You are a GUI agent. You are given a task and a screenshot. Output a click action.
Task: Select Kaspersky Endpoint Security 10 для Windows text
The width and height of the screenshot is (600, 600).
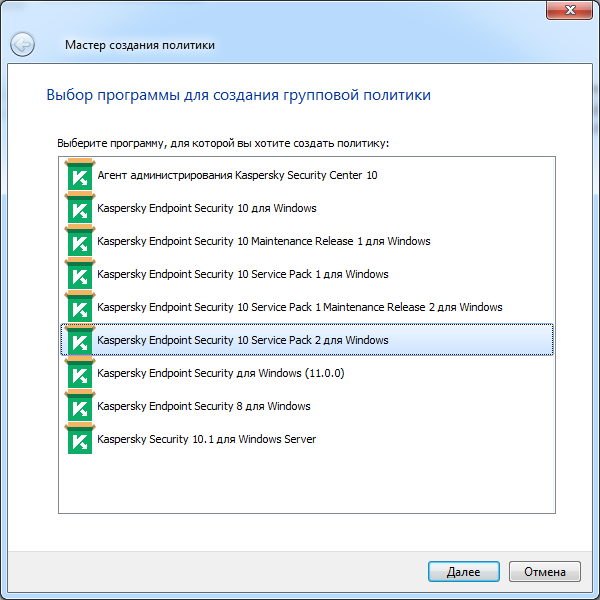point(207,208)
